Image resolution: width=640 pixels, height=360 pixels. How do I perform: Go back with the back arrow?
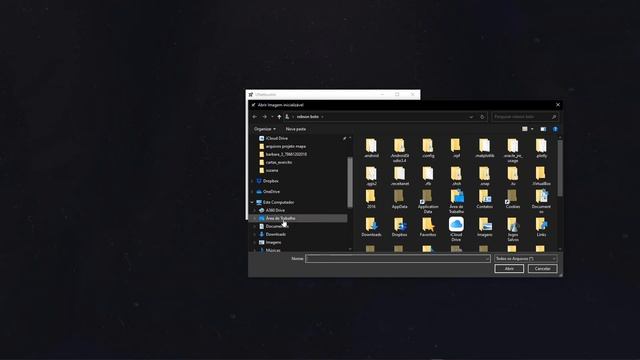click(x=255, y=117)
